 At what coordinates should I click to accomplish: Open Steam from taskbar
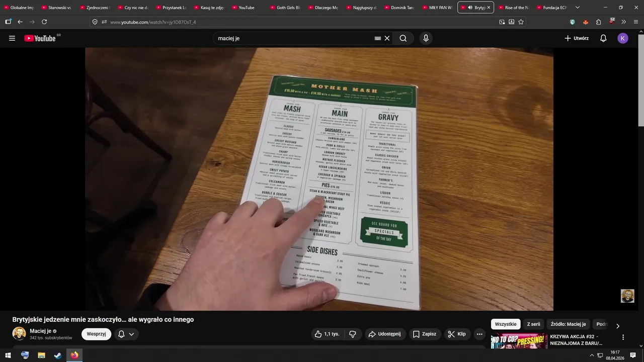[58, 355]
